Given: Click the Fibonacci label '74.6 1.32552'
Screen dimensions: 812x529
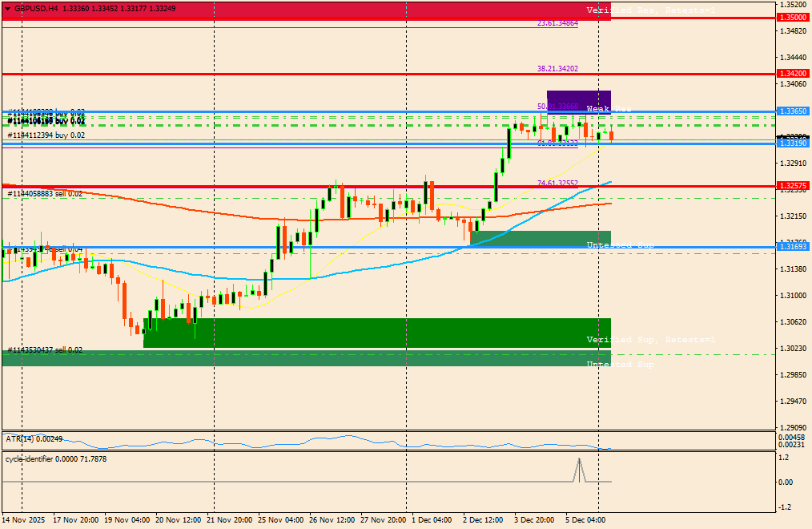Looking at the screenshot, I should 557,183.
